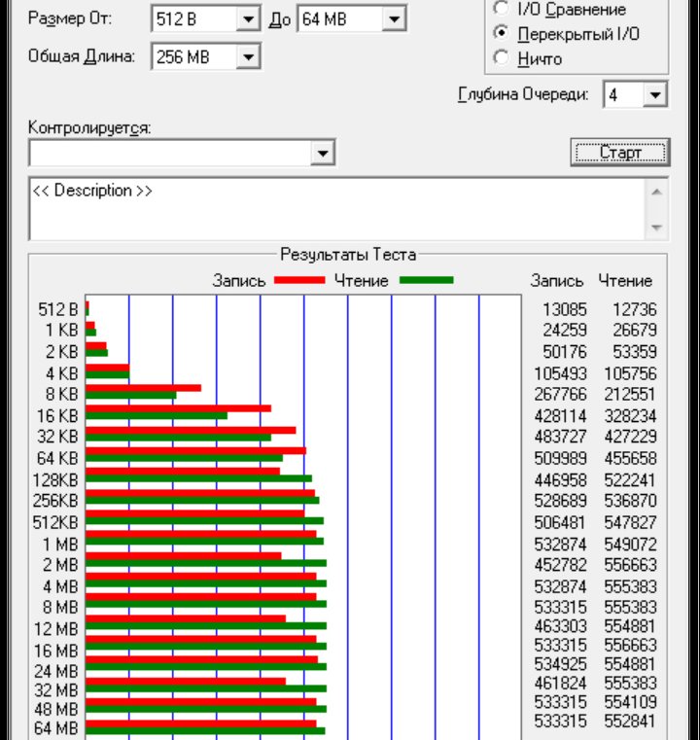
Task: Click read value 12736
Action: [635, 309]
